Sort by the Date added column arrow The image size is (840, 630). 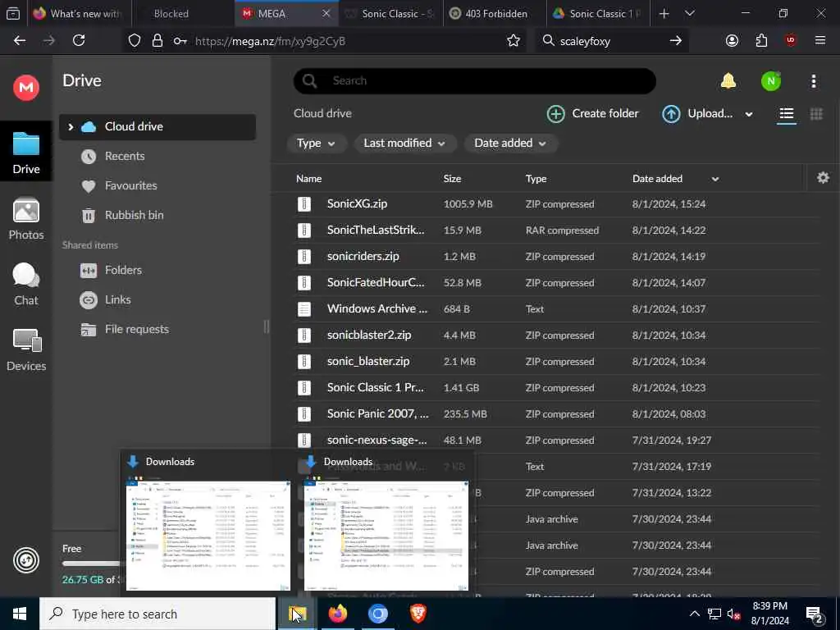pyautogui.click(x=715, y=179)
